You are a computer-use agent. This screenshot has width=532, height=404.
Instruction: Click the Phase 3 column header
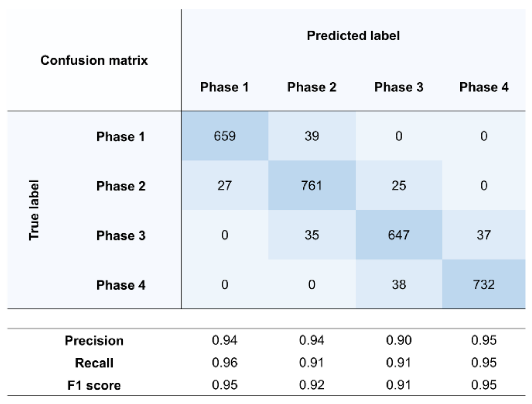[x=399, y=87]
